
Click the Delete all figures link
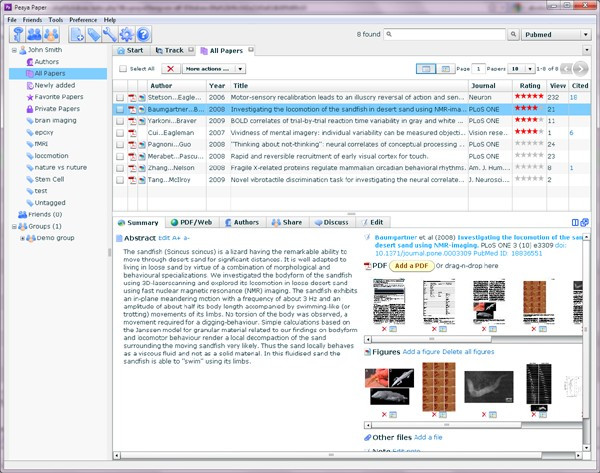click(468, 352)
